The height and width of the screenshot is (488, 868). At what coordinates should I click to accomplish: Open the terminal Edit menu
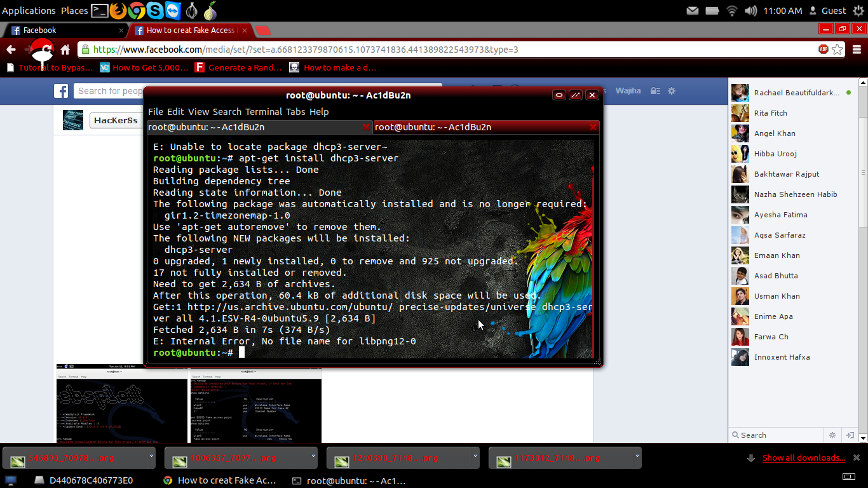176,112
